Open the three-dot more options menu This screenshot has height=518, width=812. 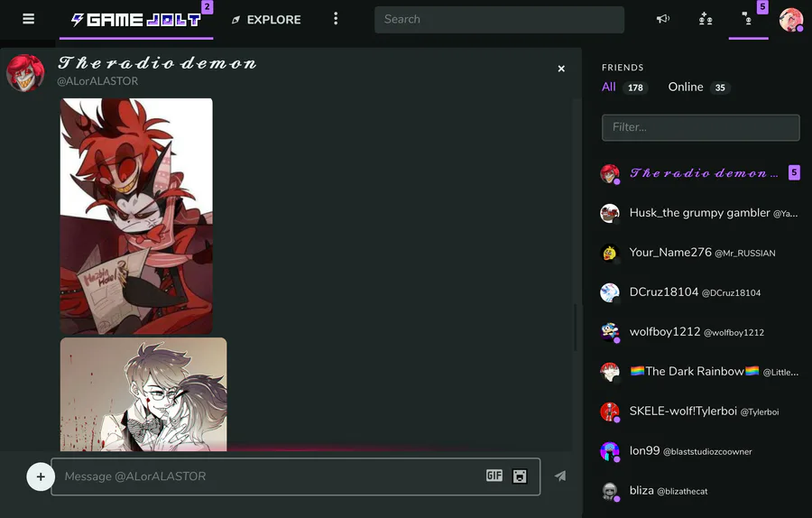(x=336, y=19)
